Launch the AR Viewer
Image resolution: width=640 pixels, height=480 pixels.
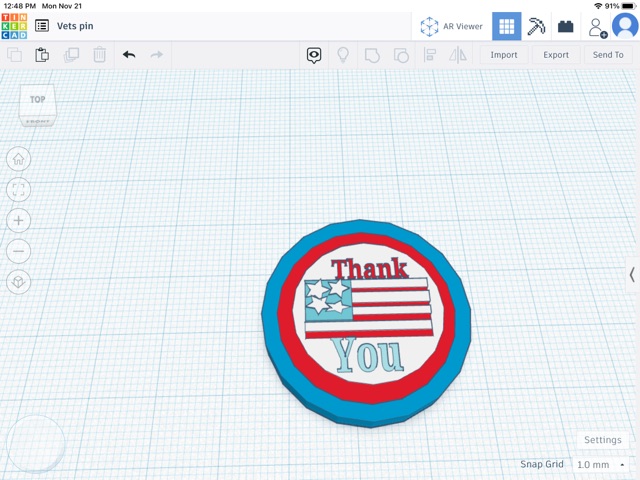451,27
